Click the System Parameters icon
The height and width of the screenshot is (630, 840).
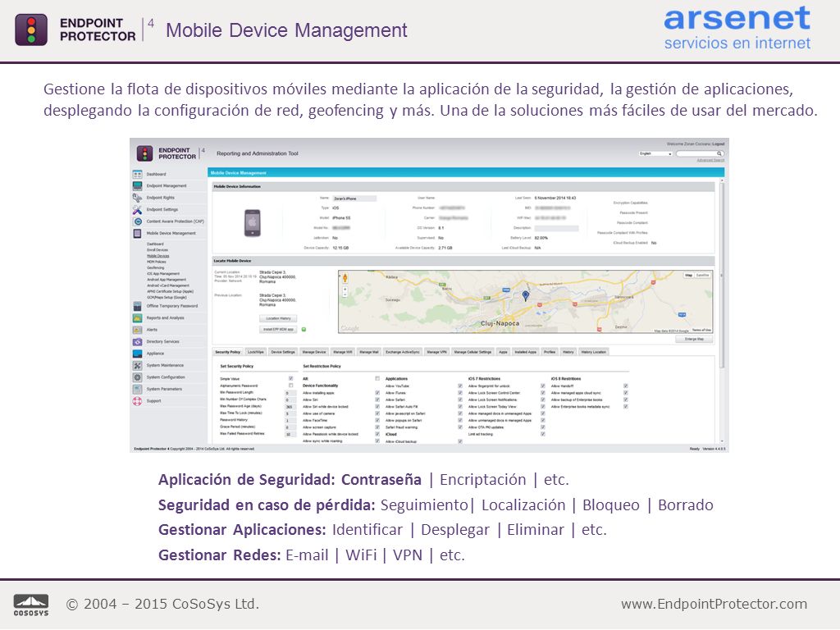137,389
